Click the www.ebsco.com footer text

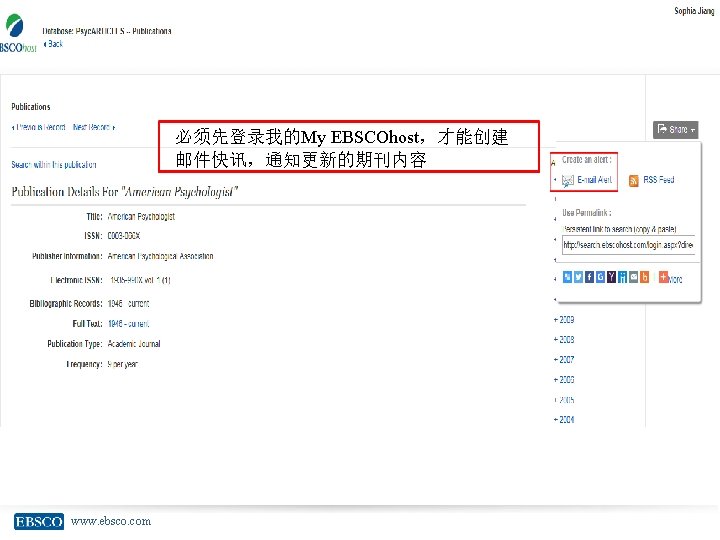click(111, 521)
